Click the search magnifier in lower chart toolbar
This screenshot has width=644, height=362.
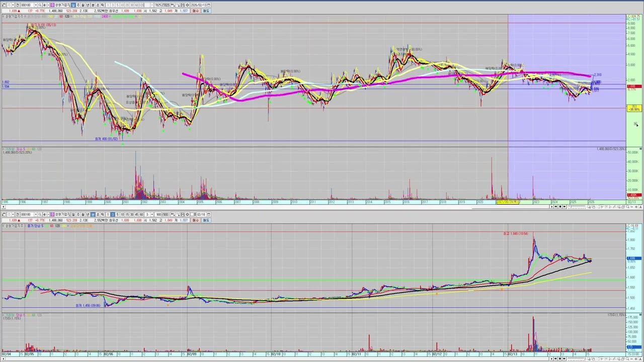(40, 215)
